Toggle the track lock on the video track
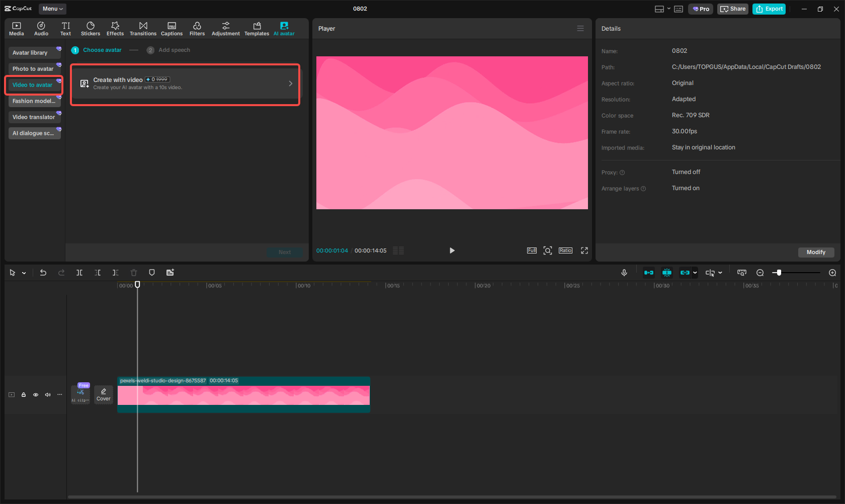 pos(23,394)
